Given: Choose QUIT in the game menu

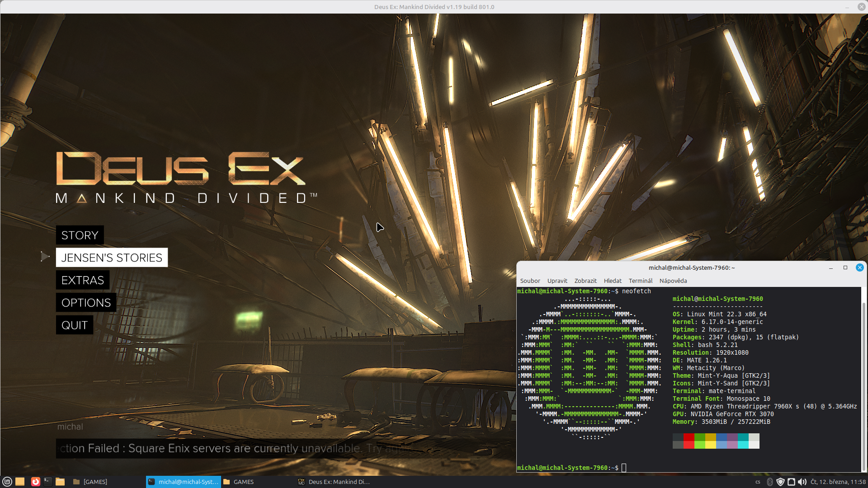Looking at the screenshot, I should (75, 325).
